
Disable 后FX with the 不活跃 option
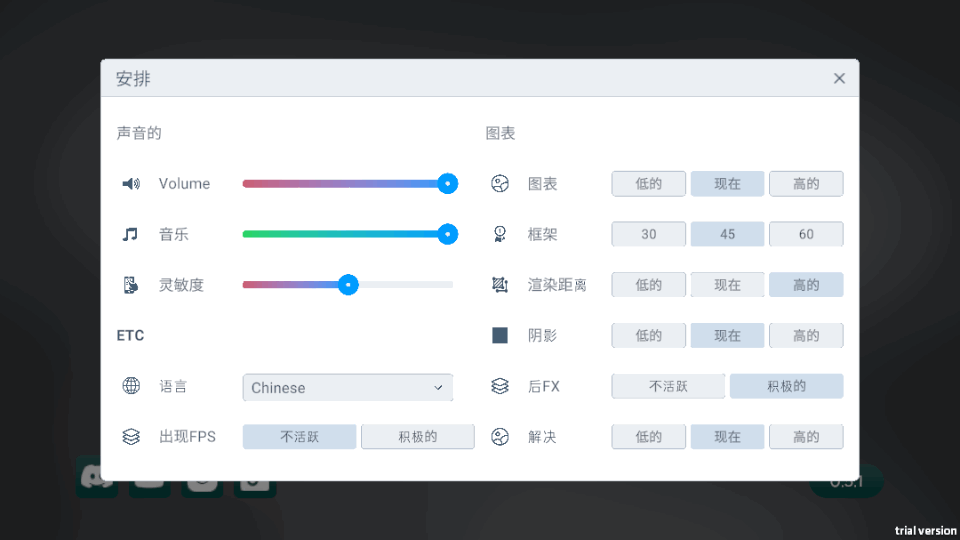pos(669,386)
